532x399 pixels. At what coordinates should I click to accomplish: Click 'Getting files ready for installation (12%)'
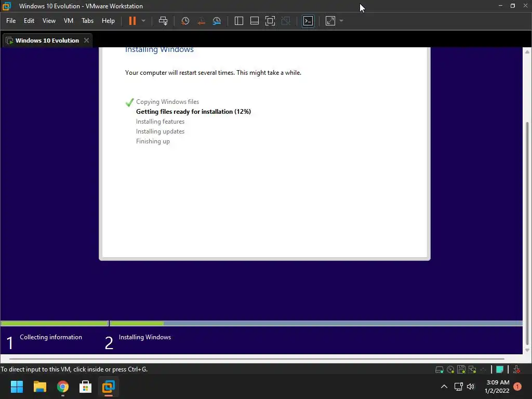click(193, 112)
